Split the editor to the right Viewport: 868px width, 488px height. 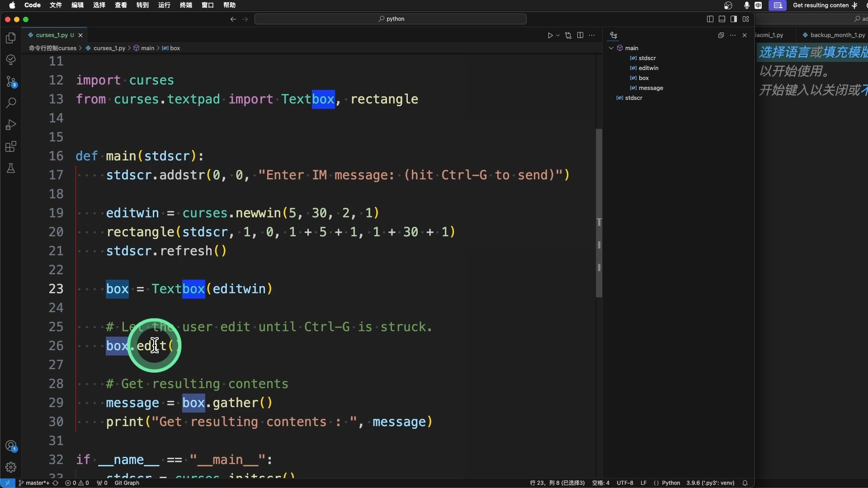(580, 35)
